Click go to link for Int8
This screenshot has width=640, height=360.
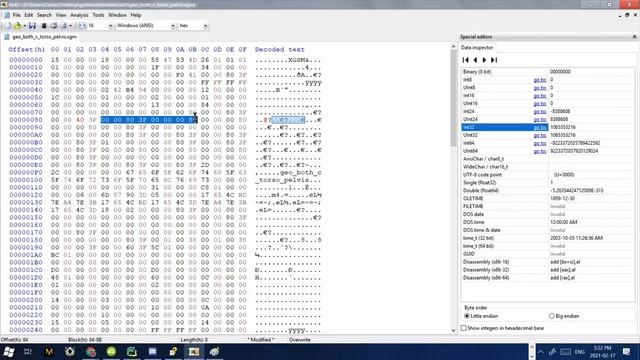[x=540, y=80]
